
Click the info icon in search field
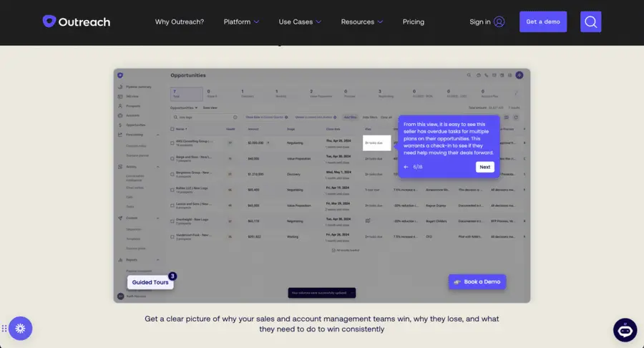235,117
